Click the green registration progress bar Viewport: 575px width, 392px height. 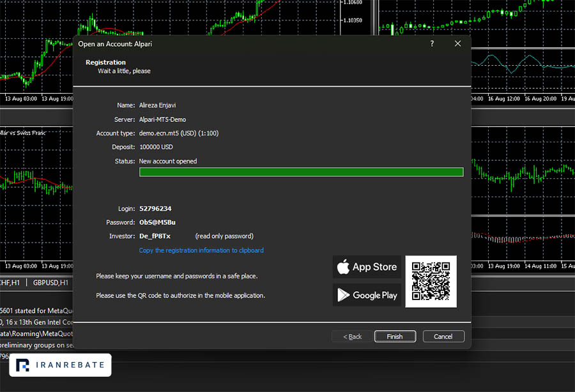tap(301, 172)
